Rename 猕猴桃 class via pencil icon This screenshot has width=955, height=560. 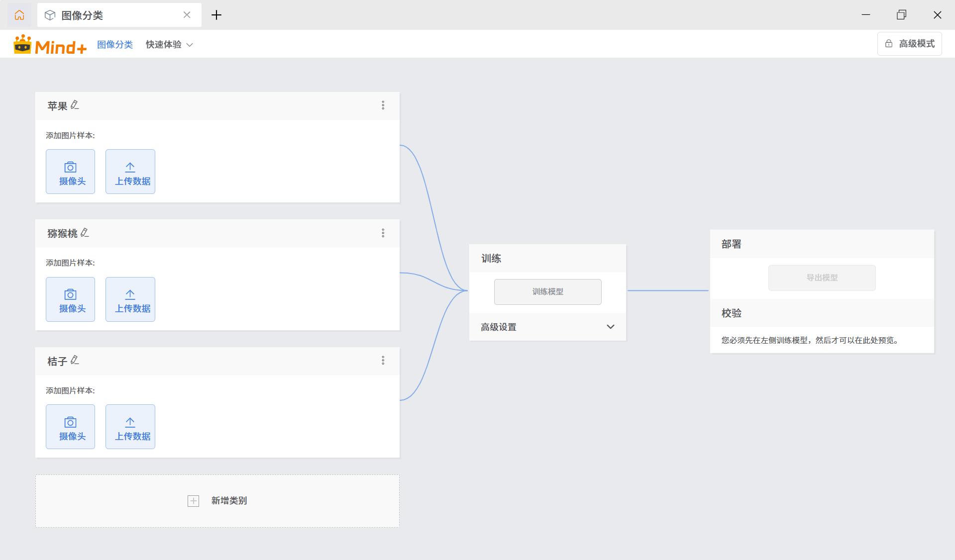(85, 233)
